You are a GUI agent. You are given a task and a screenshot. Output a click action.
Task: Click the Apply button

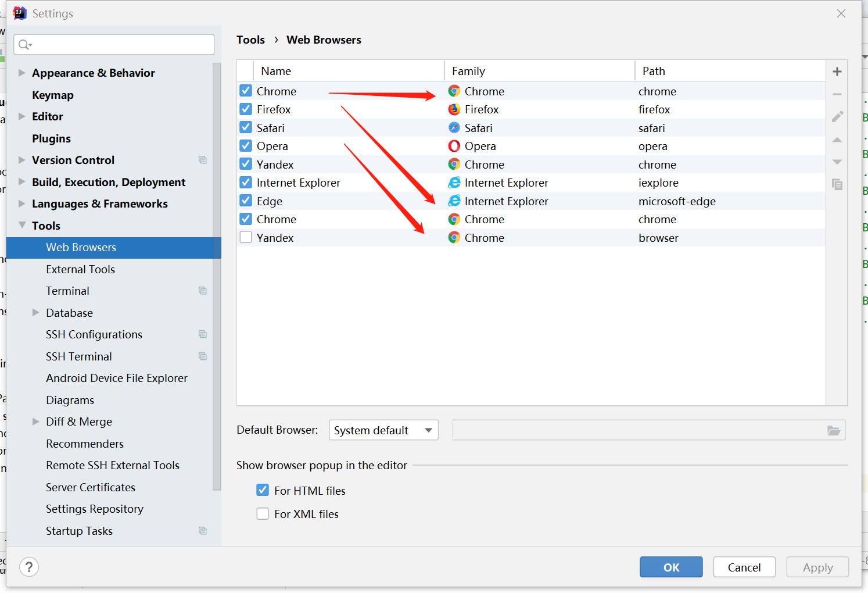click(x=817, y=567)
